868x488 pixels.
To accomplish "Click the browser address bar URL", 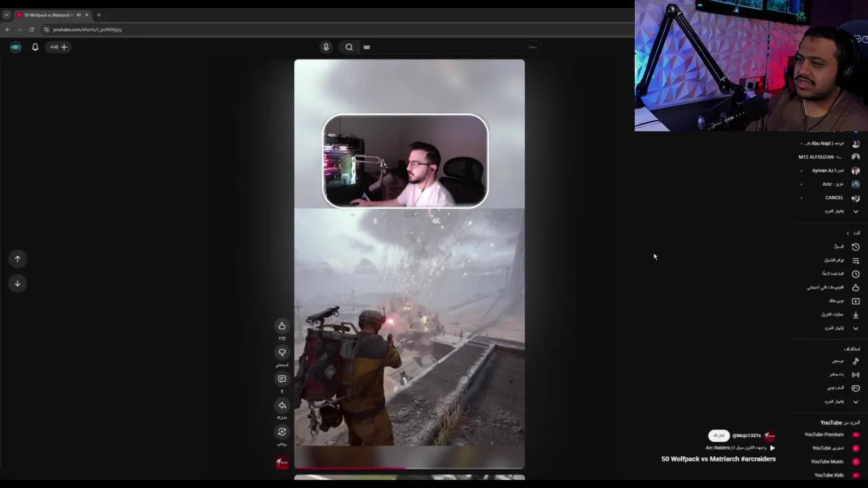I will tap(87, 29).
